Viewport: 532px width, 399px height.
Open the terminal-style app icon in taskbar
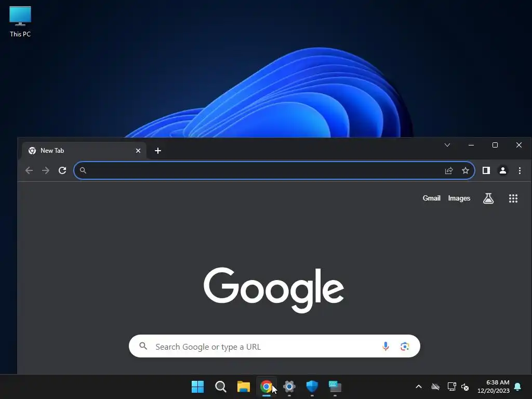tap(335, 387)
